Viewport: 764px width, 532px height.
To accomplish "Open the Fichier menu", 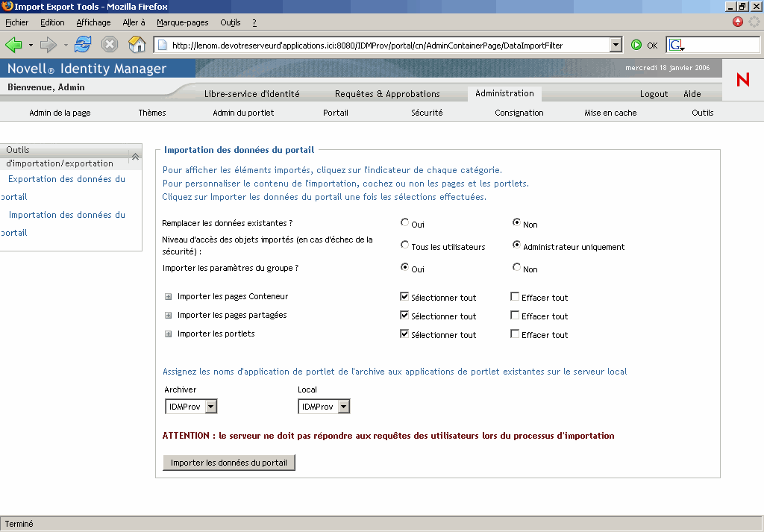I will pyautogui.click(x=16, y=22).
